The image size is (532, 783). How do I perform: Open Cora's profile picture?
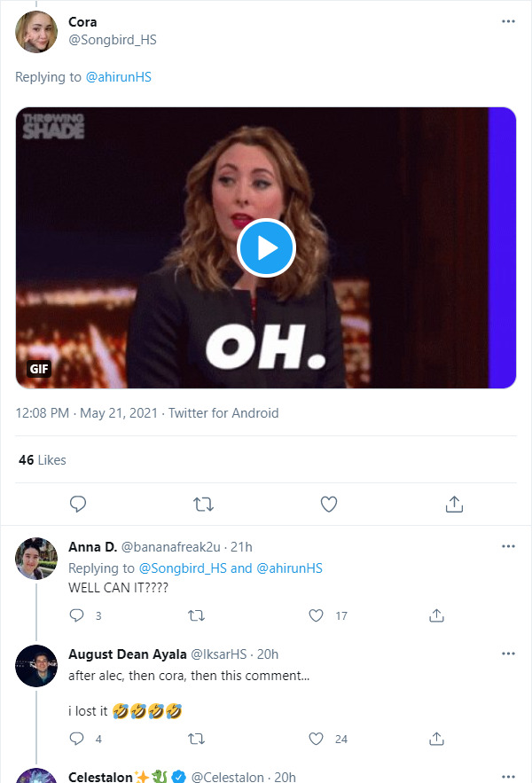click(x=36, y=31)
